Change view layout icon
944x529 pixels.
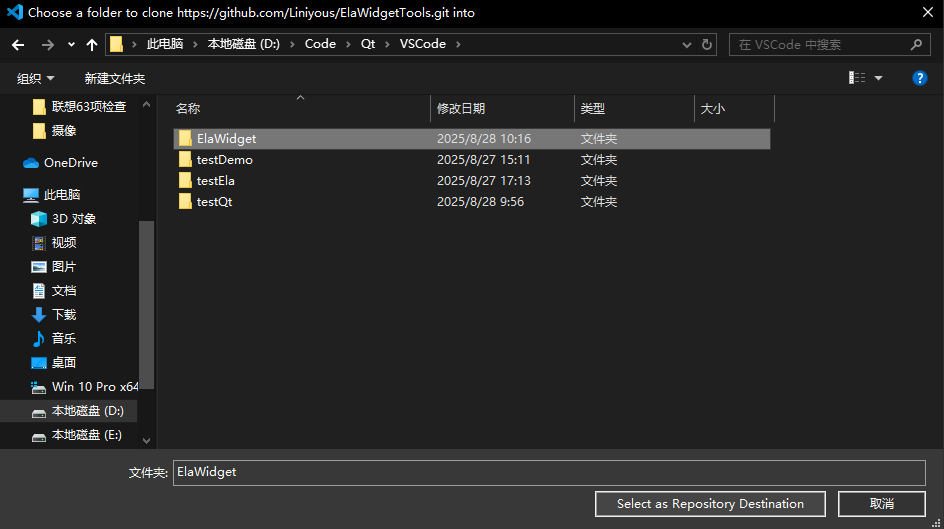pyautogui.click(x=857, y=78)
